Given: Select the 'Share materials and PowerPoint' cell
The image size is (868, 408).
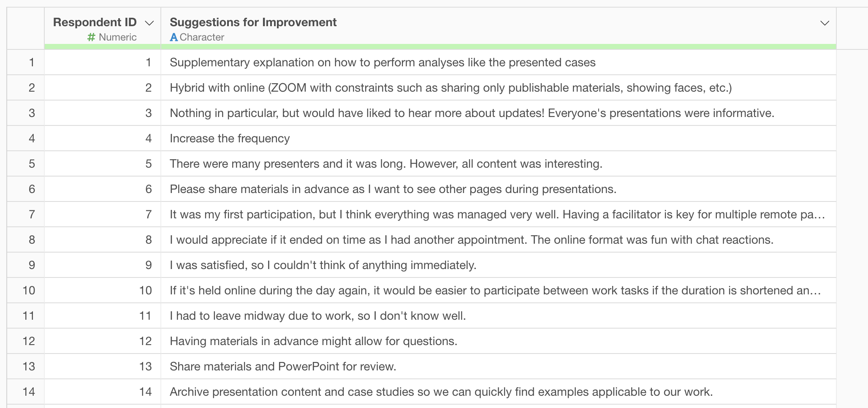Looking at the screenshot, I should pyautogui.click(x=499, y=367).
